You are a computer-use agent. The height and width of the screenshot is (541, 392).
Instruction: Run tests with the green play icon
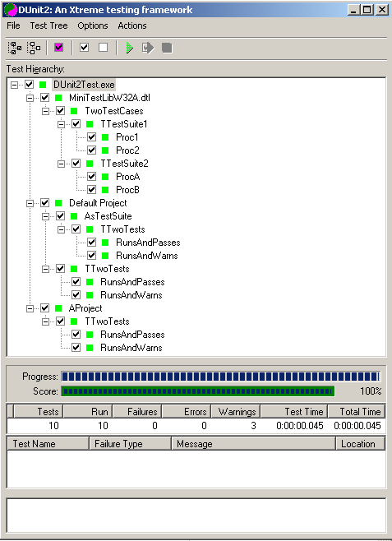point(129,48)
